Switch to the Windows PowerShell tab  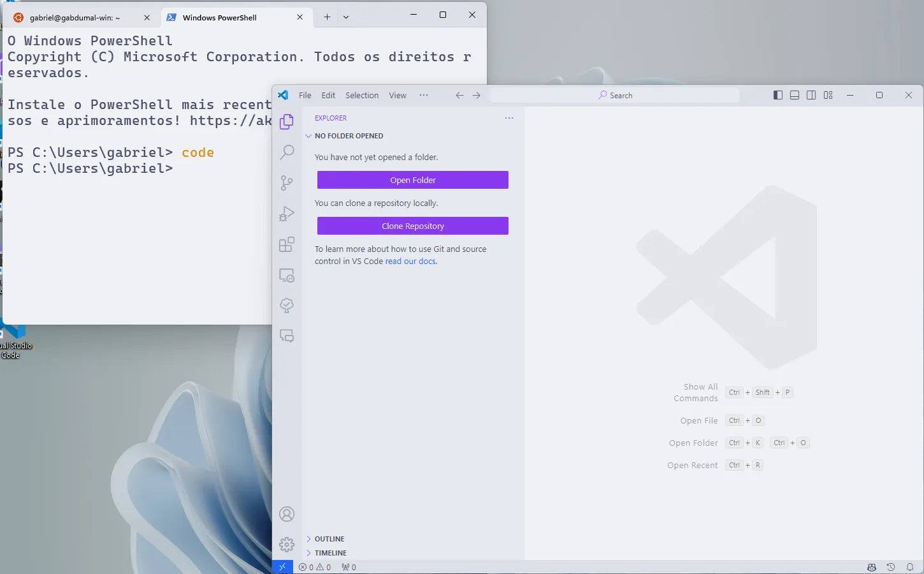pos(235,17)
